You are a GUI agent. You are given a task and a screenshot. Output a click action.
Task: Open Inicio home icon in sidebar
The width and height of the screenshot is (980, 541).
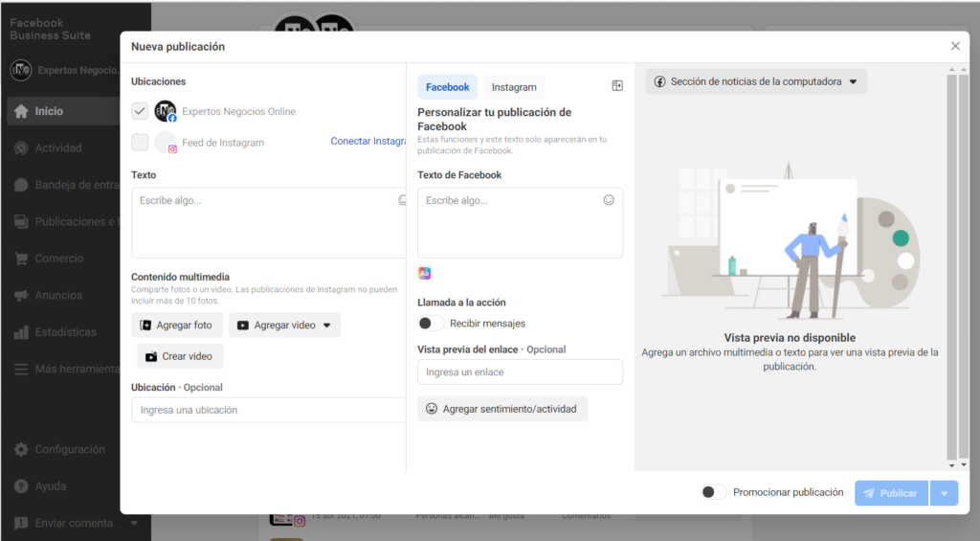tap(21, 111)
